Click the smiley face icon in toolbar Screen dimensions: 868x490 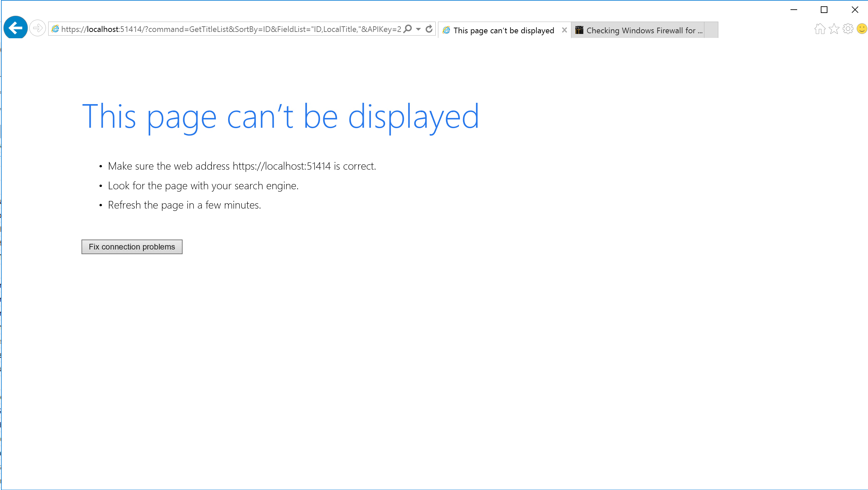pyautogui.click(x=862, y=29)
